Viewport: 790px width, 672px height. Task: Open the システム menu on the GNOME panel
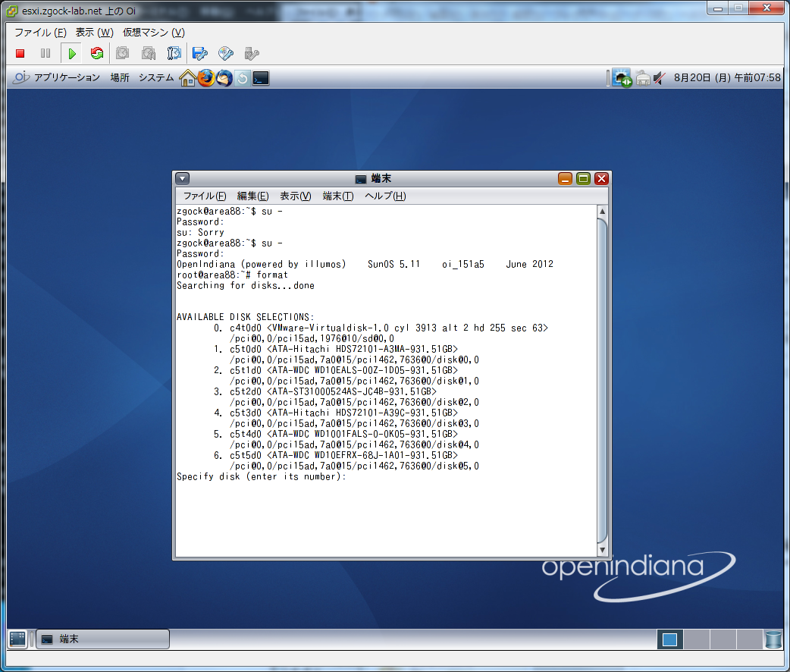(156, 77)
